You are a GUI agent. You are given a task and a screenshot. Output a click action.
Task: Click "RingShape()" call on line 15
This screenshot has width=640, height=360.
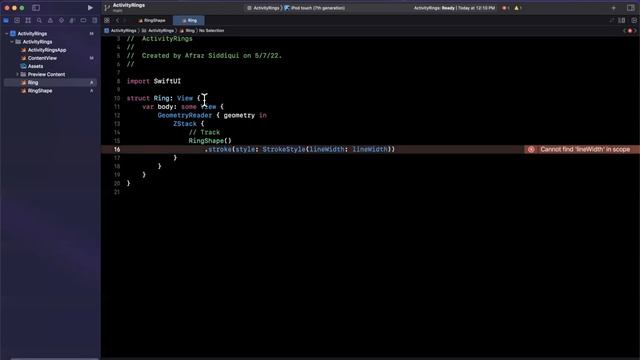click(x=210, y=141)
